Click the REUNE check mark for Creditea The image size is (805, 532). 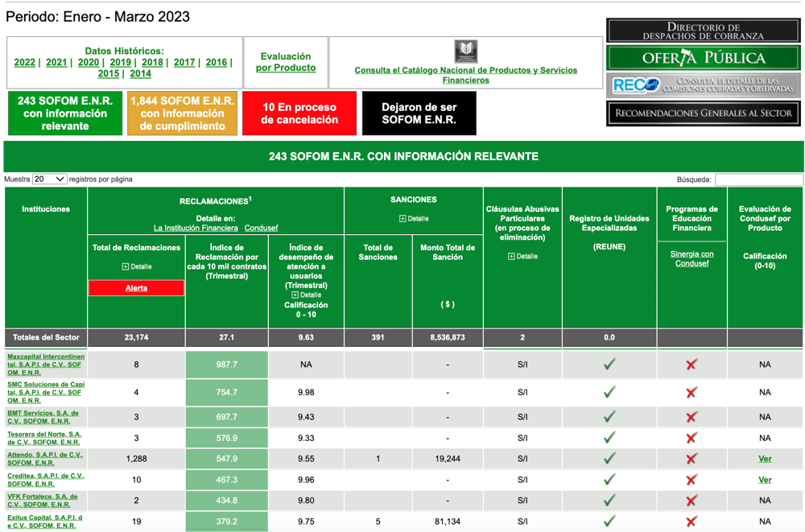609,479
